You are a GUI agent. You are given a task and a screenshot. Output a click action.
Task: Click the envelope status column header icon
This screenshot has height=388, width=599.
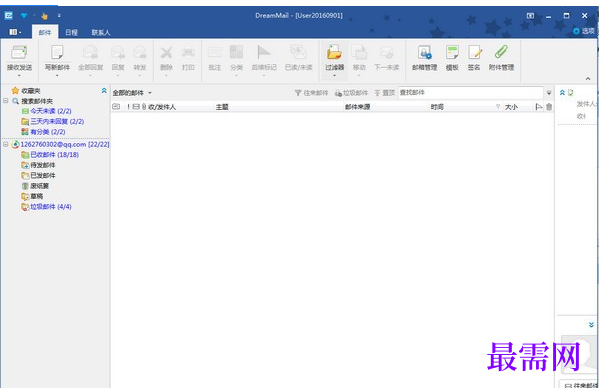136,107
